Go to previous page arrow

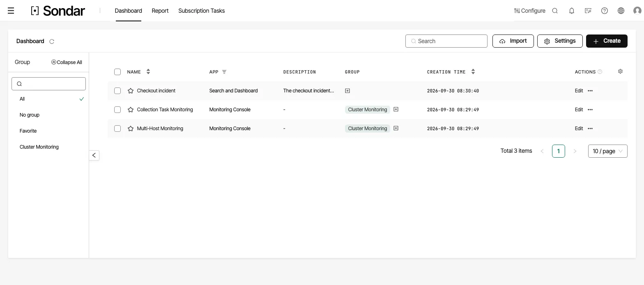coord(542,151)
